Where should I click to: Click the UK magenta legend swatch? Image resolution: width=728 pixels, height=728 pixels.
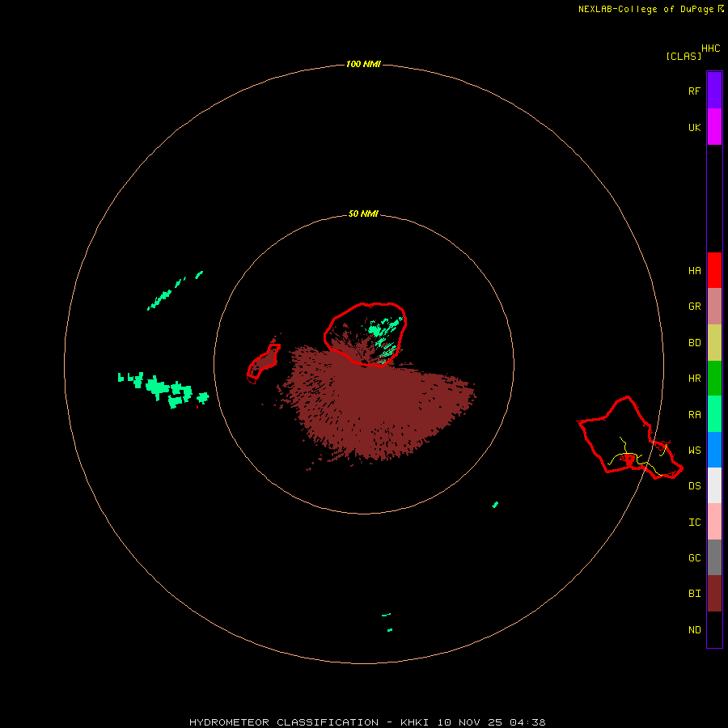click(714, 127)
